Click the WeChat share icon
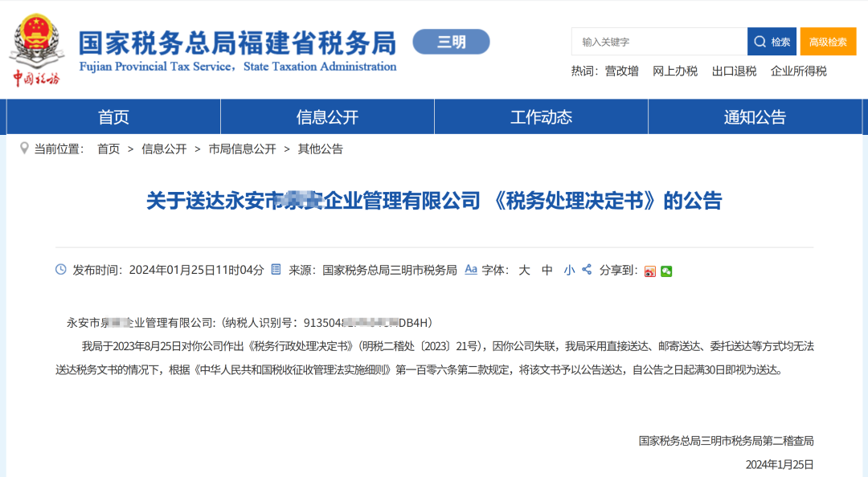 tap(666, 271)
